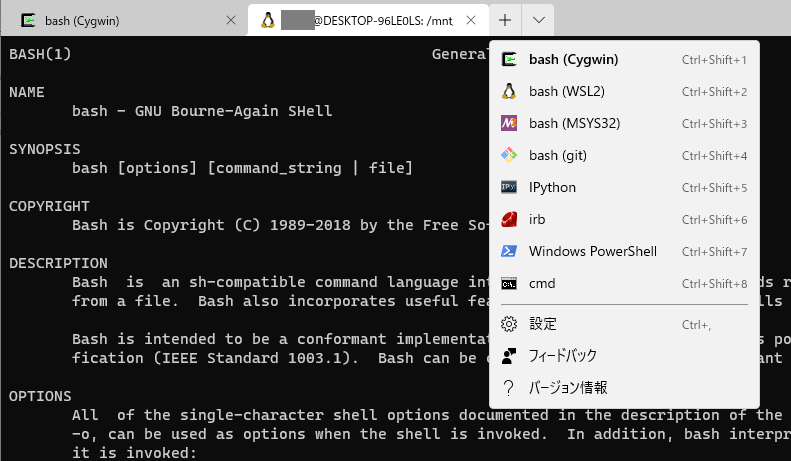
Task: Select the DESKTOP-96LE0LS: /mnt tab
Action: (368, 20)
